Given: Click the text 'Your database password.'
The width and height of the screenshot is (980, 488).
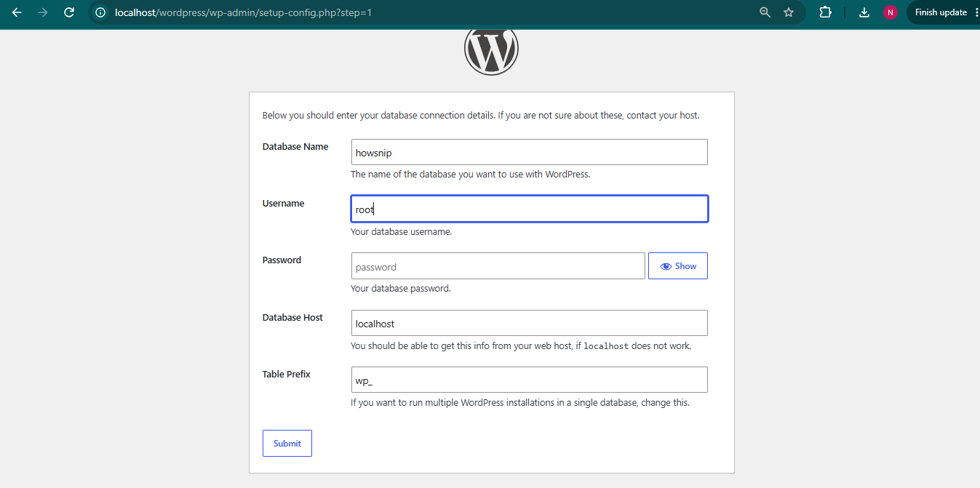Looking at the screenshot, I should pyautogui.click(x=401, y=289).
